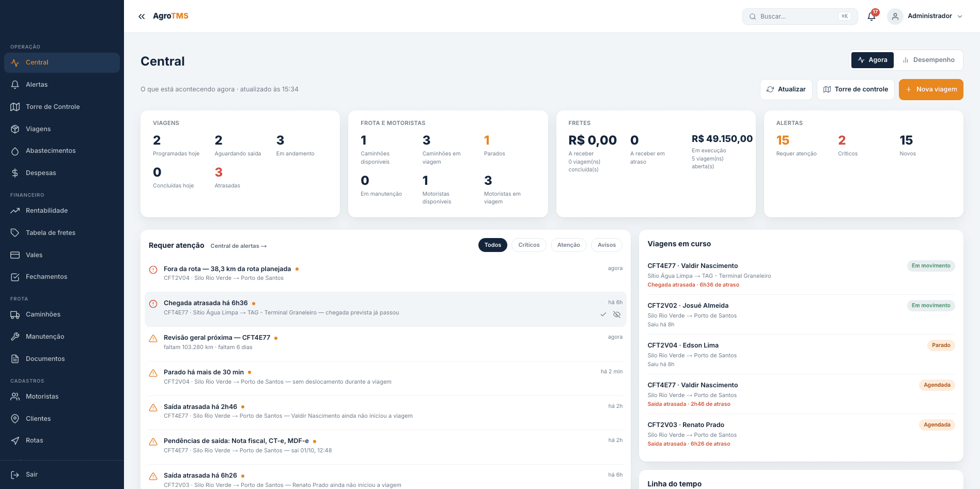This screenshot has height=489, width=980.
Task: Open Rotas navigation icon in the sidebar
Action: (15, 440)
